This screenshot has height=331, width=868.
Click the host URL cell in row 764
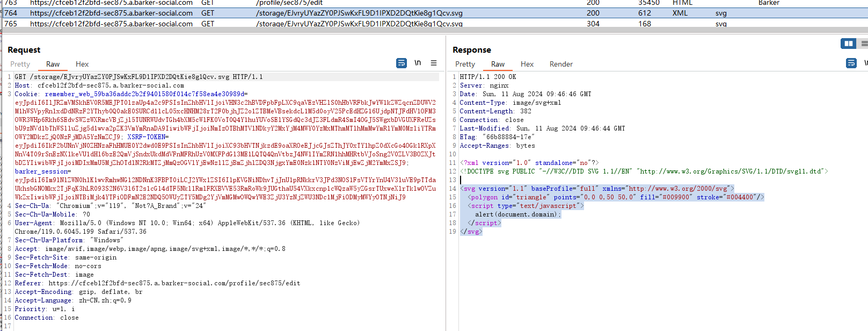point(111,13)
